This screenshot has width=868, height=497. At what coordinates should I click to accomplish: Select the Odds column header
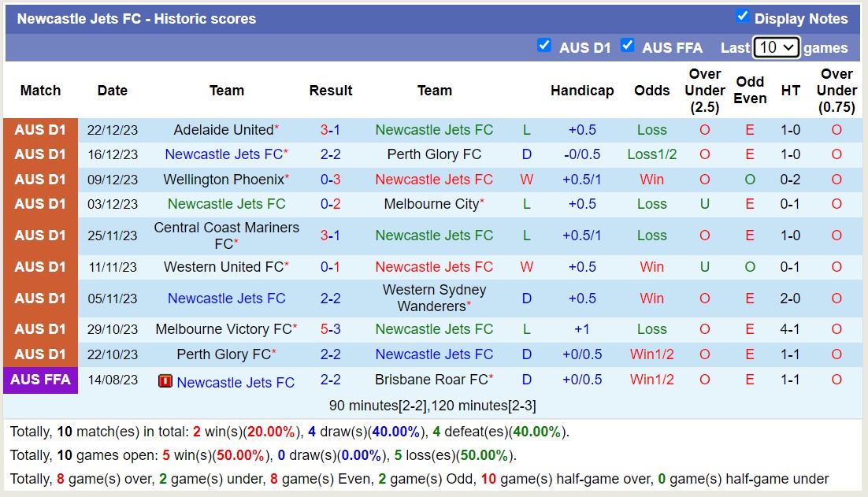(652, 91)
